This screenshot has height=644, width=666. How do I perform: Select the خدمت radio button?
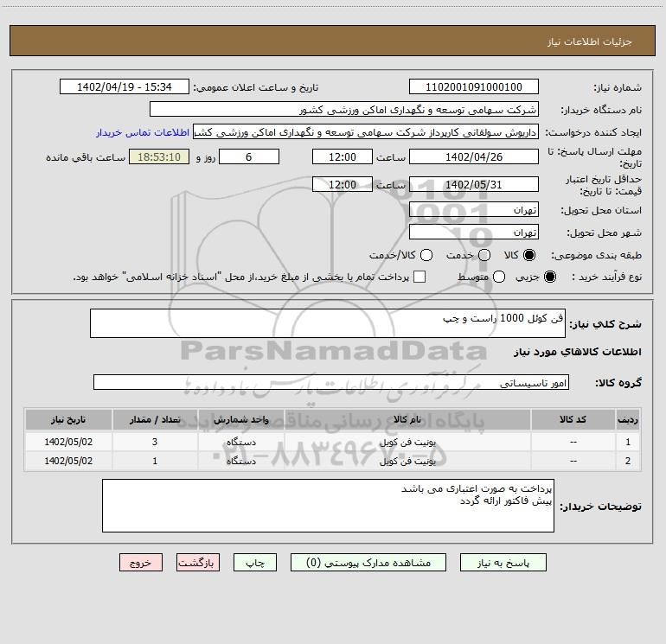click(484, 255)
